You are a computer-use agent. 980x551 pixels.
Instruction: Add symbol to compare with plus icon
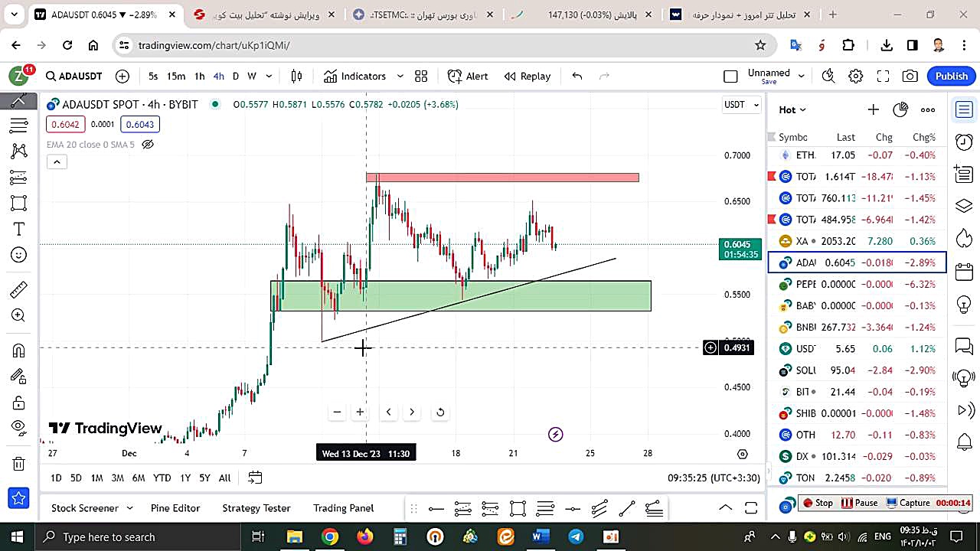122,76
